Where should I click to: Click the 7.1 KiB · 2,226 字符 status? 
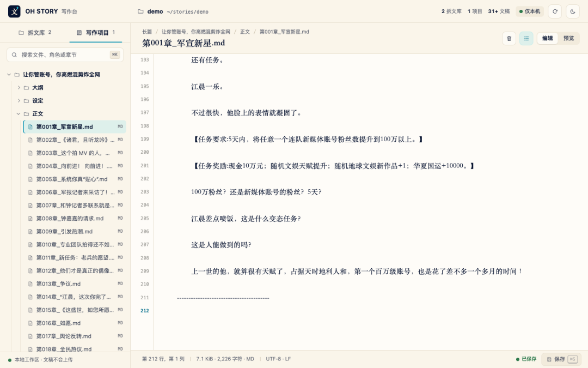pos(225,359)
